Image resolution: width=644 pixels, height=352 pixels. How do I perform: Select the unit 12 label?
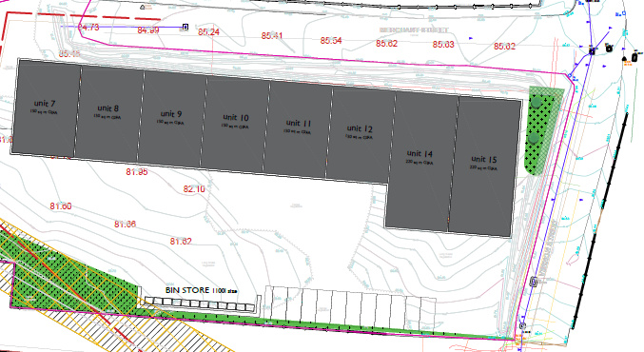(x=360, y=128)
